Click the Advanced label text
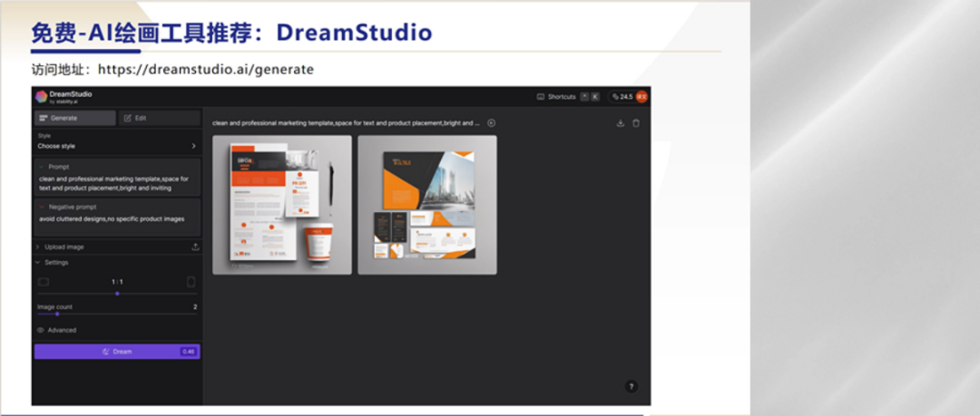This screenshot has width=980, height=416. coord(62,330)
